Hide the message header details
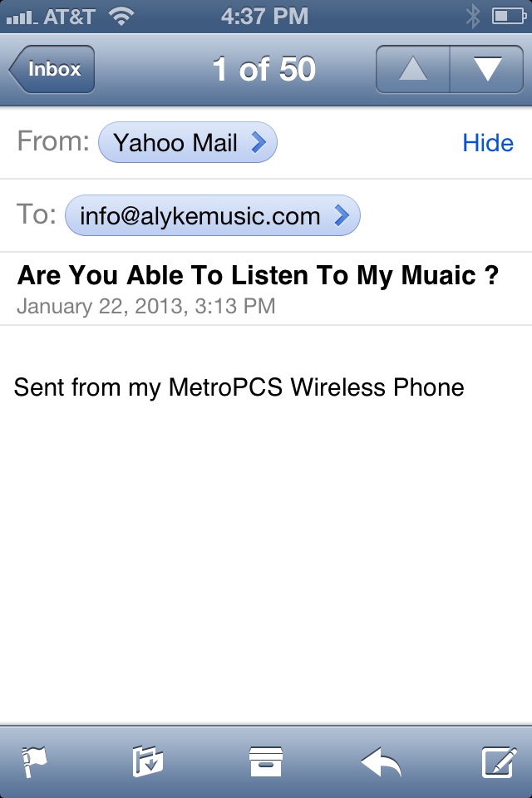This screenshot has width=532, height=798. tap(488, 143)
